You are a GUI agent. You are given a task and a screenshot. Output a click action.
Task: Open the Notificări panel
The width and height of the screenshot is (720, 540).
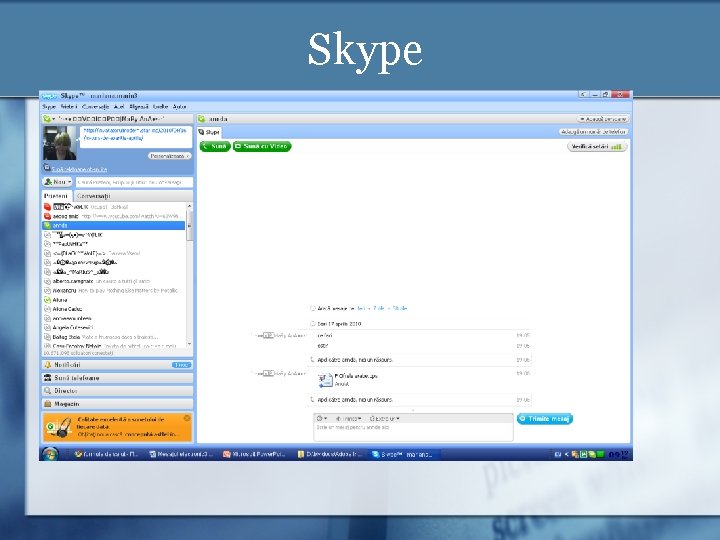[x=118, y=365]
